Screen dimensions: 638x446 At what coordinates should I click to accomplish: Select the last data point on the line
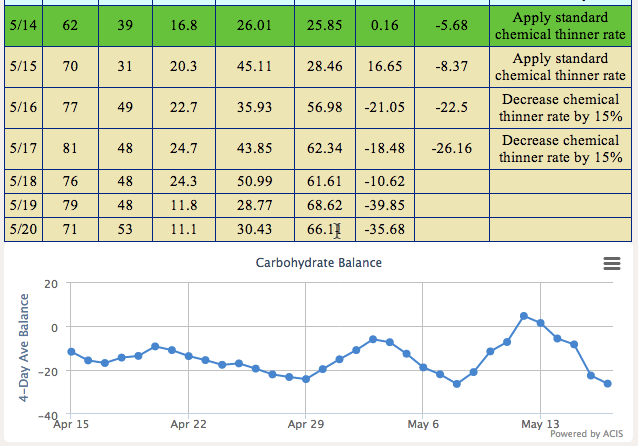[608, 384]
